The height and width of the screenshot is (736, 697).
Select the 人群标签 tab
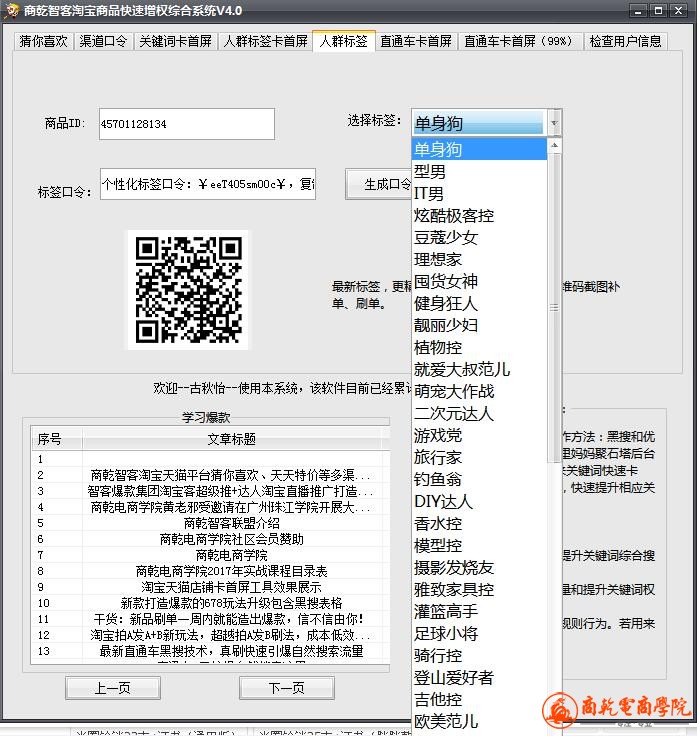coord(344,41)
